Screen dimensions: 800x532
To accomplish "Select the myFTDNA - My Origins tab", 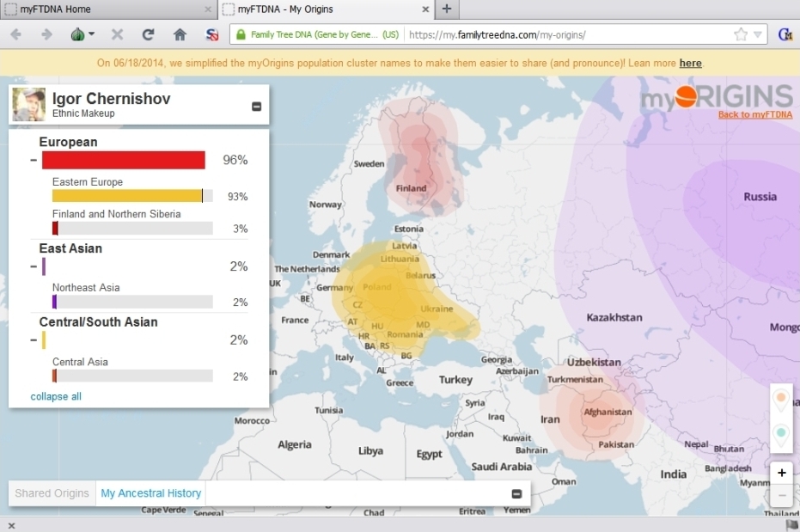I will click(x=327, y=9).
